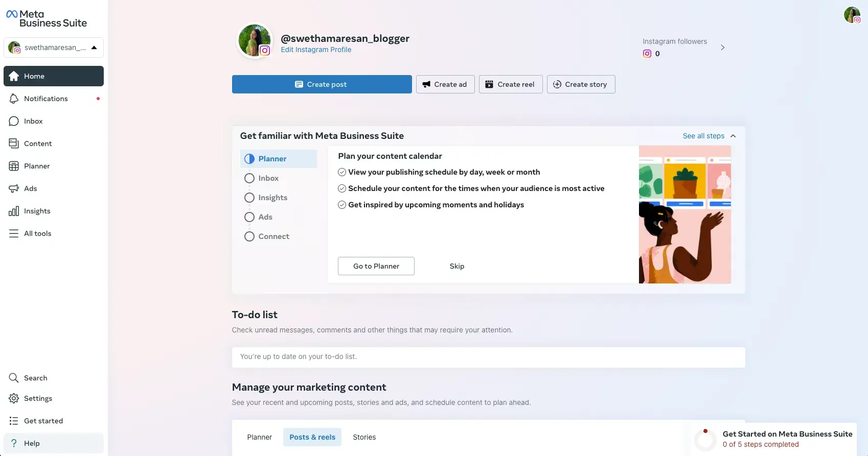Open Inbox via the chat bubble icon

14,121
